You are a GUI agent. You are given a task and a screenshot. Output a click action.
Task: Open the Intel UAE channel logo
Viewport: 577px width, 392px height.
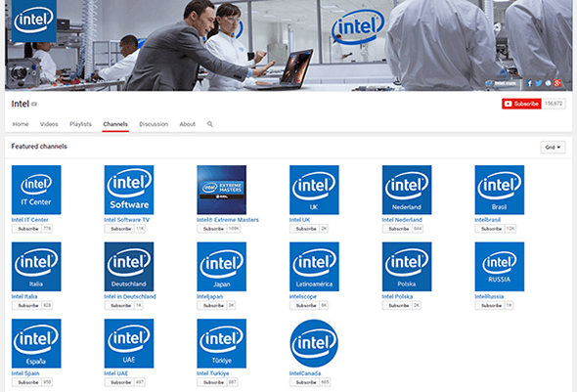point(129,343)
